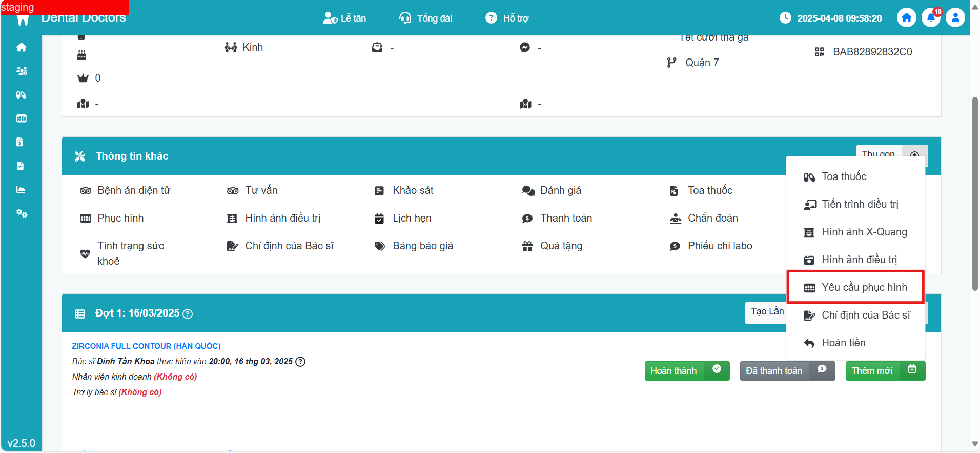Open the Tạo Lần dropdown button

[766, 312]
